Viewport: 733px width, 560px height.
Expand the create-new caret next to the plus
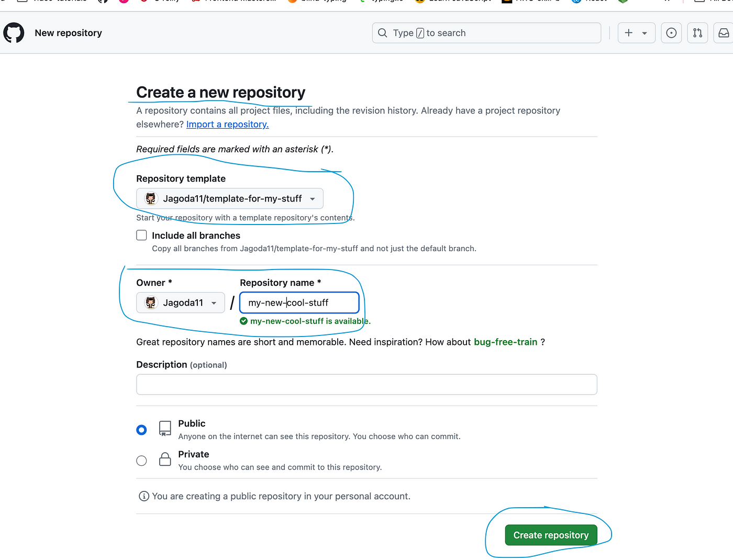click(x=645, y=33)
